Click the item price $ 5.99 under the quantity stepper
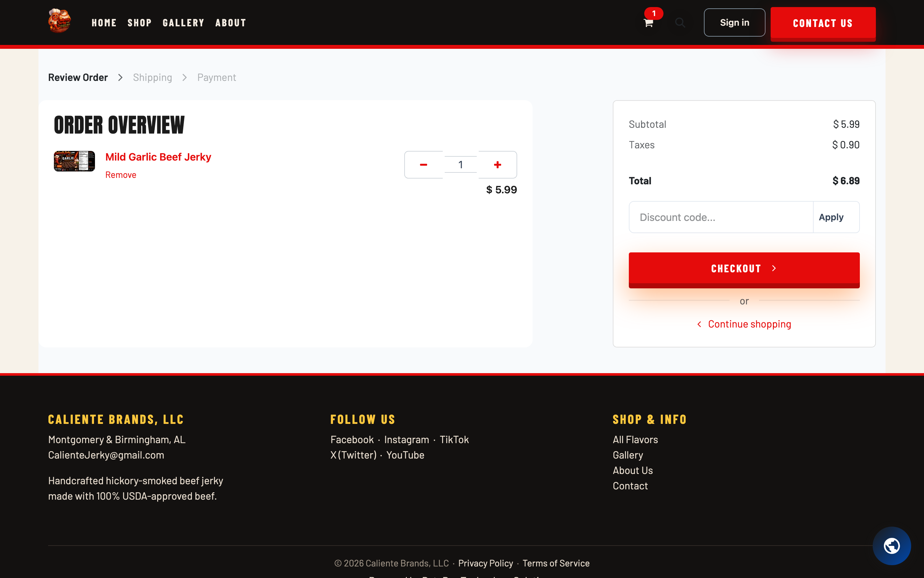The width and height of the screenshot is (924, 578). click(x=501, y=189)
